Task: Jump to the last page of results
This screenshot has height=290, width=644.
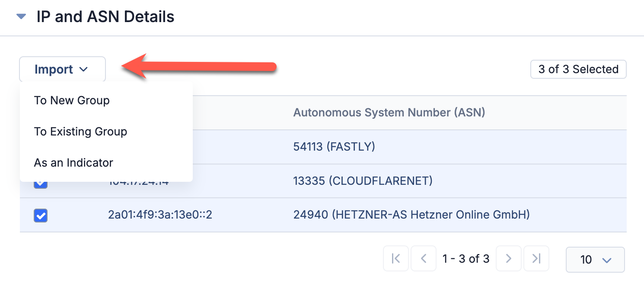Action: pos(536,258)
